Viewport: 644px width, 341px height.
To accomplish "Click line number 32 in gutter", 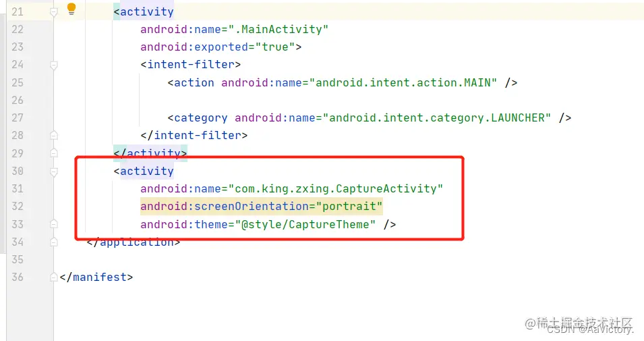I will 18,206.
